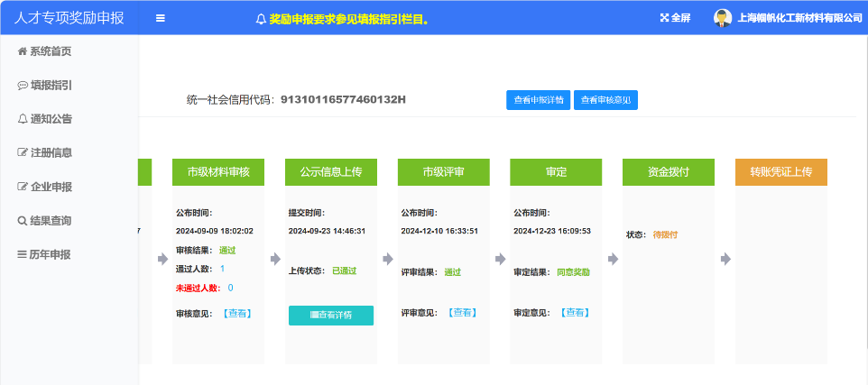Click the fullscreen 全屏 icon
Viewport: 868px width, 385px height.
[666, 18]
